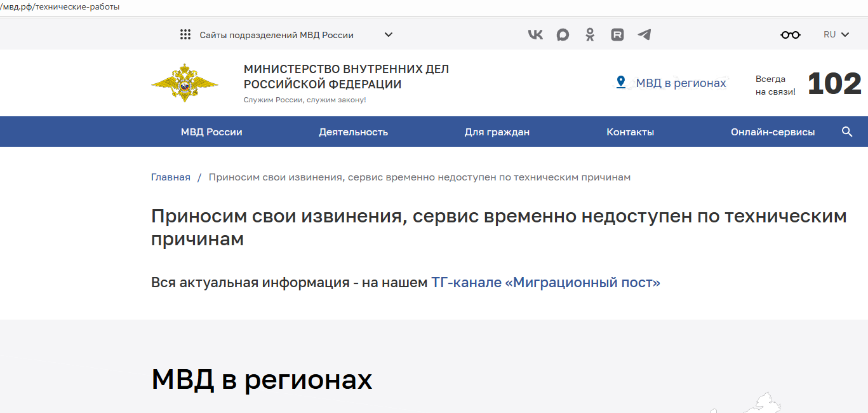Click the MVD double-headed eagle emblem
The width and height of the screenshot is (868, 413).
[x=185, y=83]
